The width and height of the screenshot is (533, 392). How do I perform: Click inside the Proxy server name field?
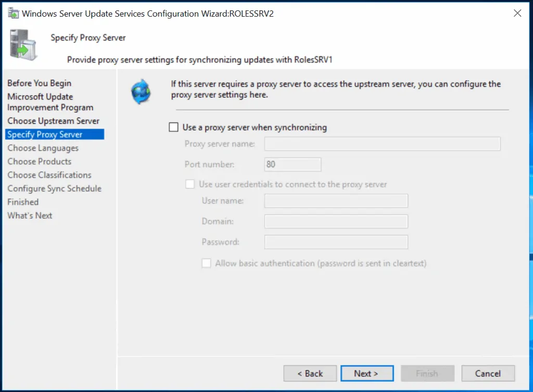point(383,144)
